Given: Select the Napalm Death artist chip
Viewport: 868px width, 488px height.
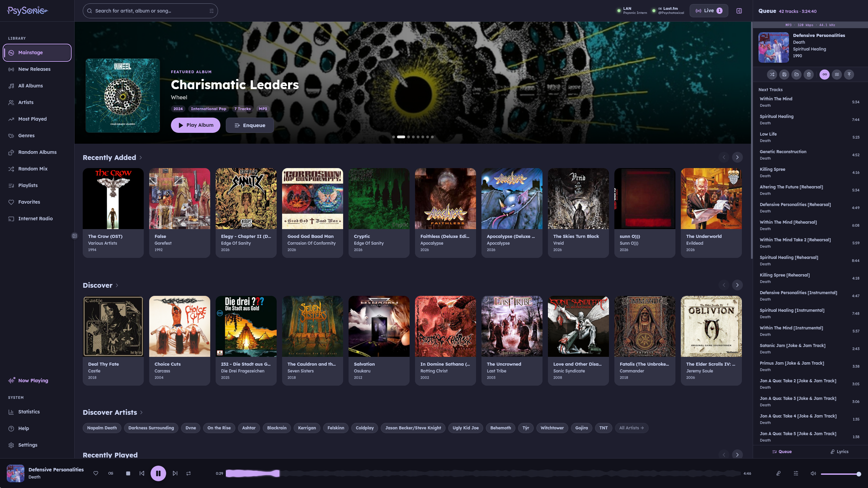Looking at the screenshot, I should click(102, 428).
